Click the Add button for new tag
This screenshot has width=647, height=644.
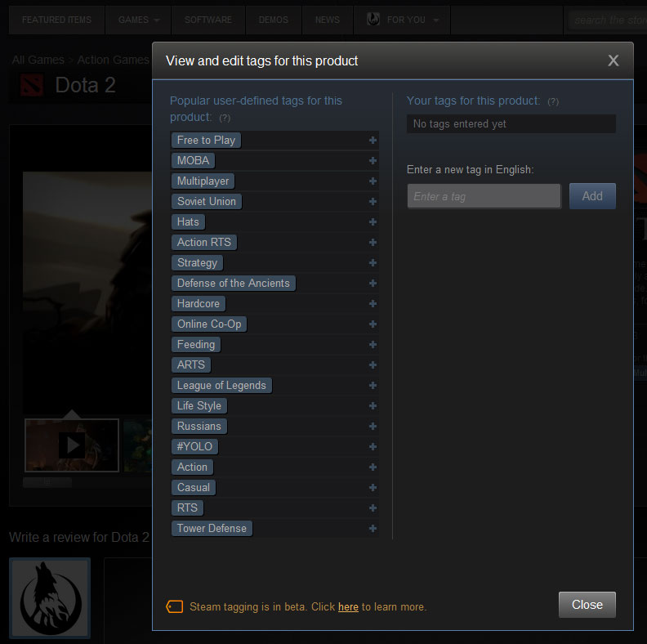[x=592, y=196]
